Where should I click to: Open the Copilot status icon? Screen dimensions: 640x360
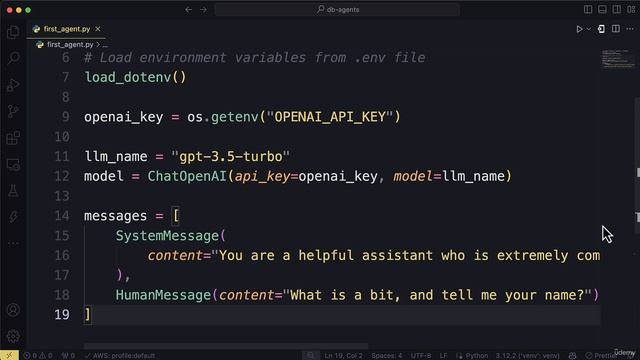pyautogui.click(x=573, y=356)
